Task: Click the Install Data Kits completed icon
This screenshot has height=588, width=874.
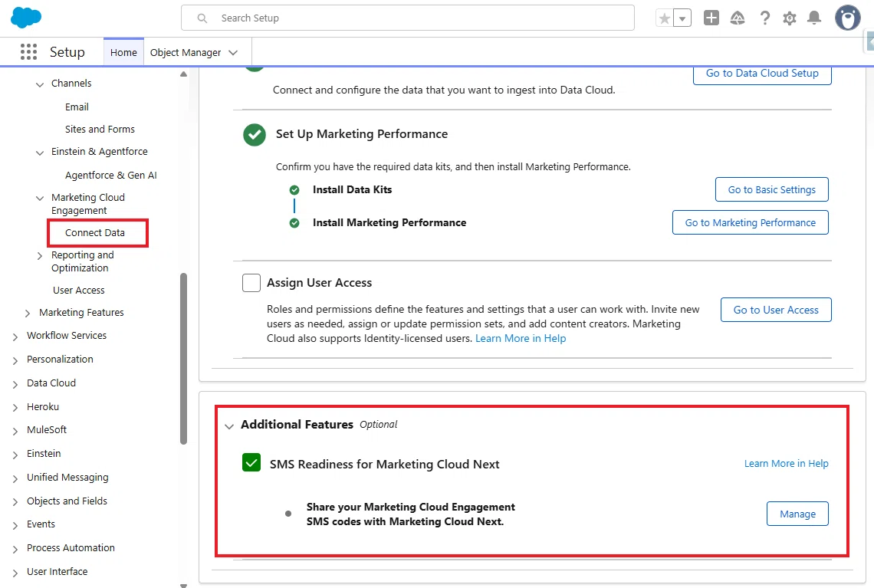Action: (x=294, y=190)
